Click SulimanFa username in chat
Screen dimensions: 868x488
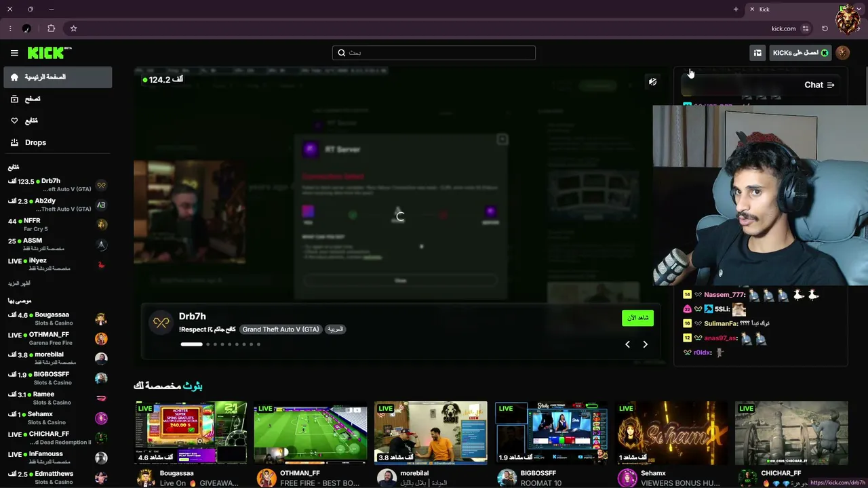click(x=720, y=323)
